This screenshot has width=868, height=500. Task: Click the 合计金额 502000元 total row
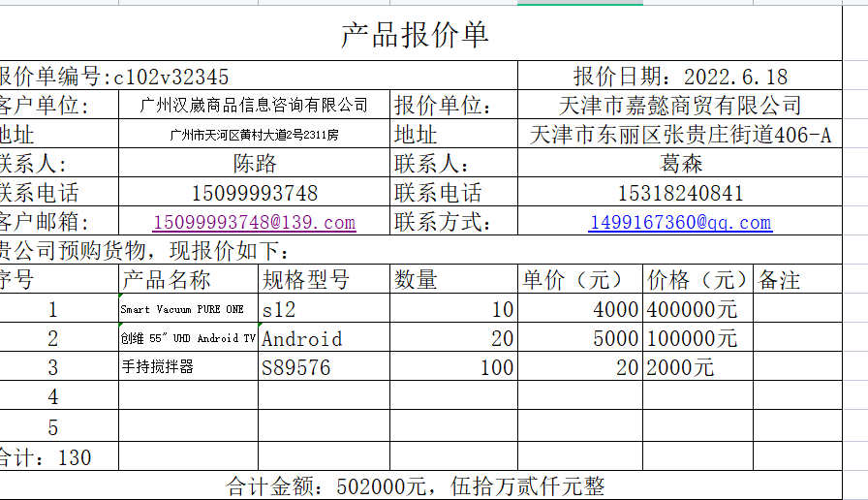[x=415, y=485]
